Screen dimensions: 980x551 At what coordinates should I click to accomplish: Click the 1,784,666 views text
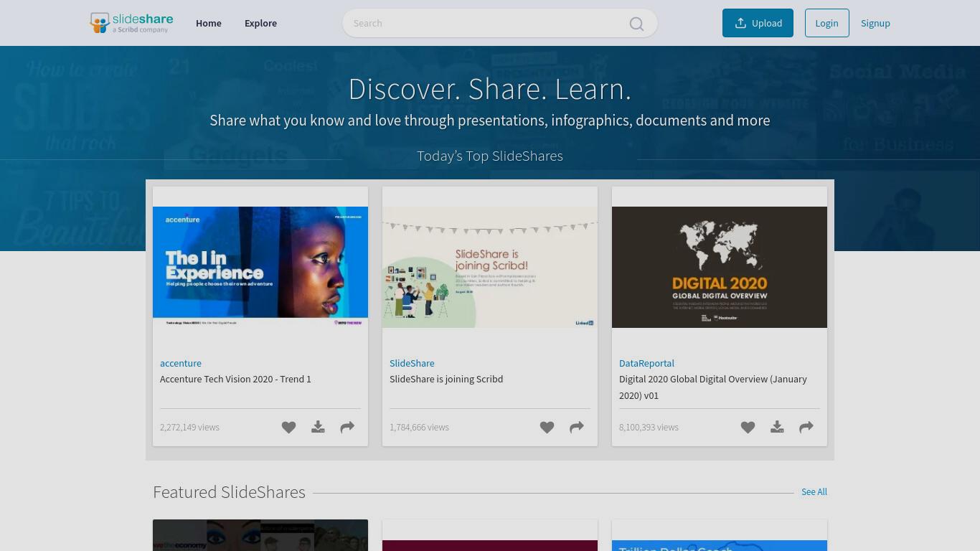click(x=419, y=427)
